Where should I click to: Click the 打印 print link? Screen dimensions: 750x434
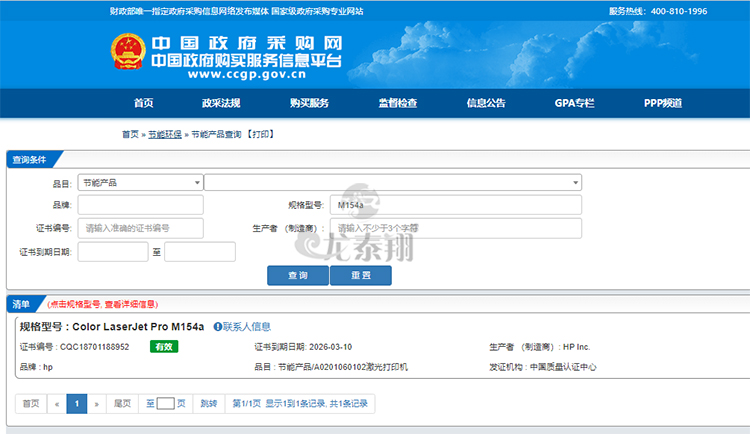click(260, 134)
